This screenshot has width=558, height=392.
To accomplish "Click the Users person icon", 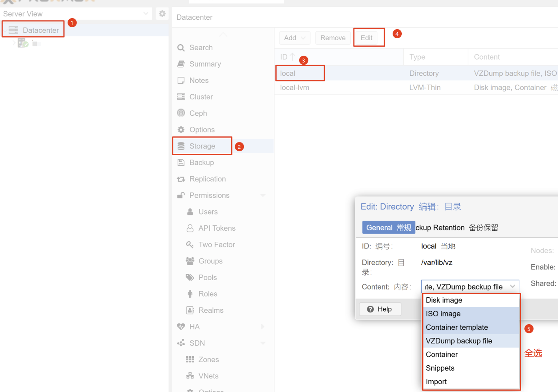I will coord(190,212).
